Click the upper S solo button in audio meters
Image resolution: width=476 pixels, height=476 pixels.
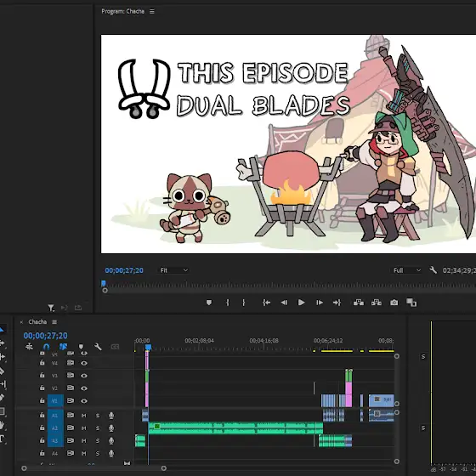[423, 356]
